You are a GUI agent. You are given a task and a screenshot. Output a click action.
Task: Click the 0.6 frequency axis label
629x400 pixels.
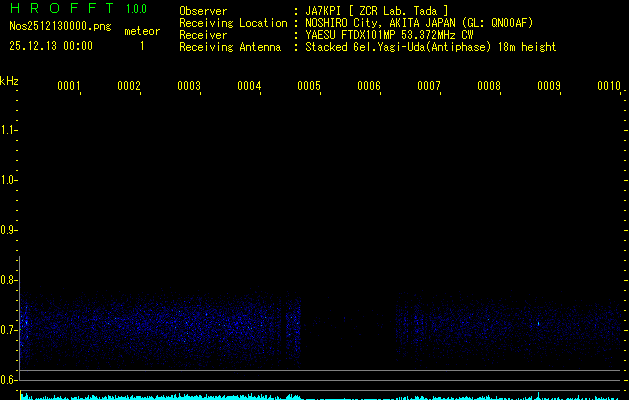9,380
